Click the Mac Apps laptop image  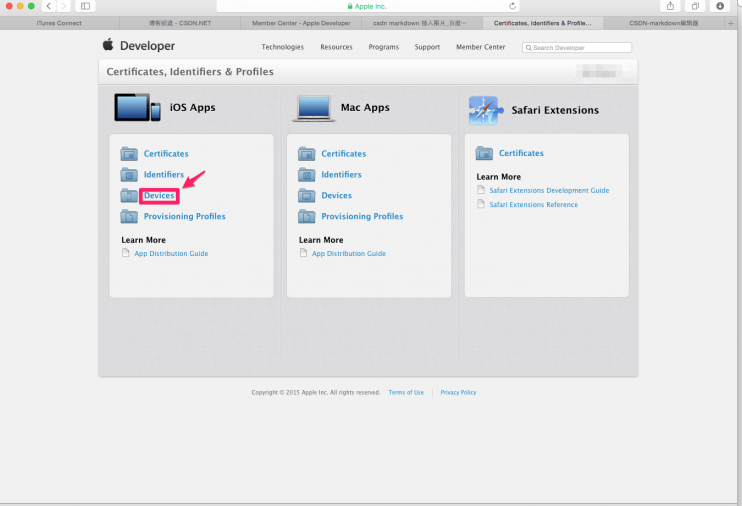313,108
